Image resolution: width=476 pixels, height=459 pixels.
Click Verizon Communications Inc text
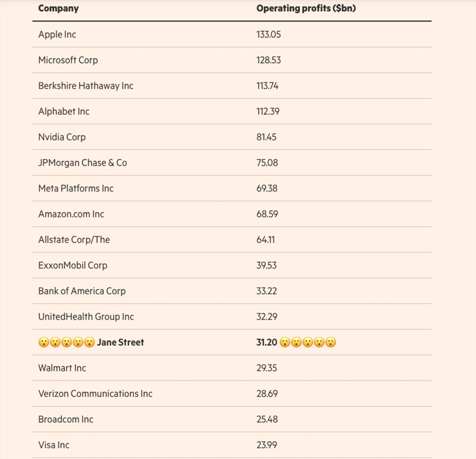[95, 394]
